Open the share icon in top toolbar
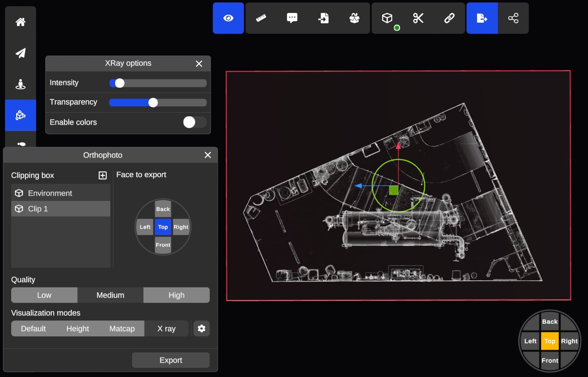This screenshot has height=377, width=588. coord(513,18)
